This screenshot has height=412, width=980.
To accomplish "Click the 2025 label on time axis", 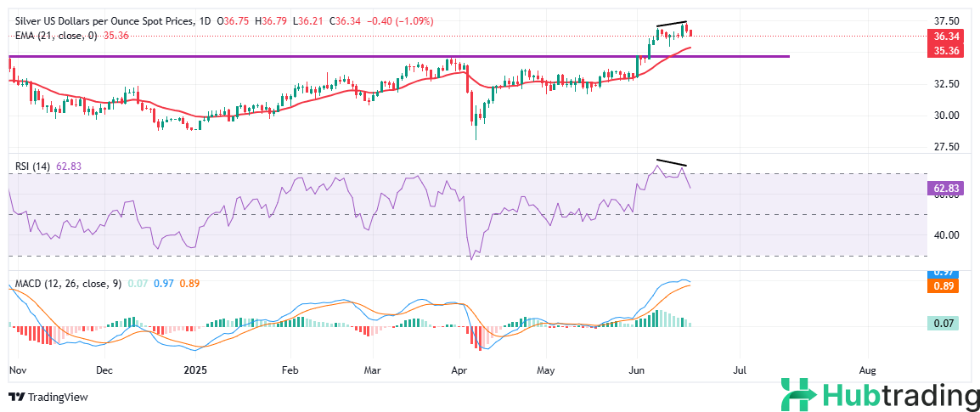I will tap(195, 370).
